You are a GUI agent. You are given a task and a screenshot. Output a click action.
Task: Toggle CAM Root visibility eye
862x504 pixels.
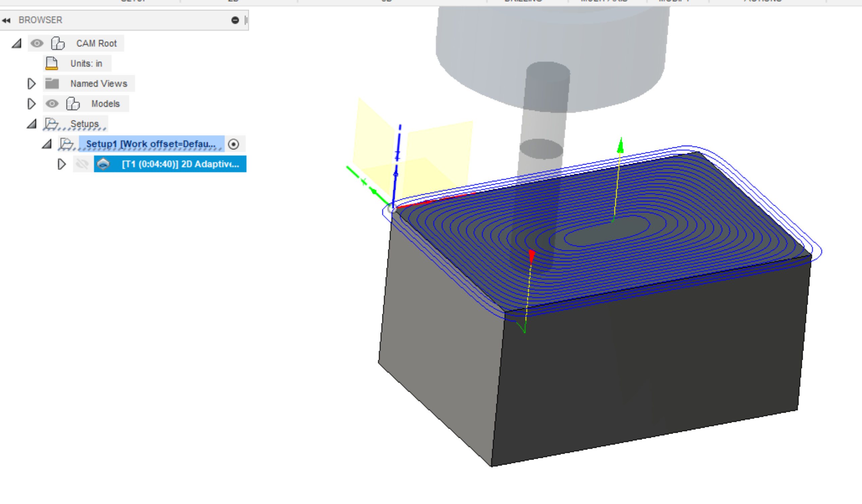click(x=37, y=44)
